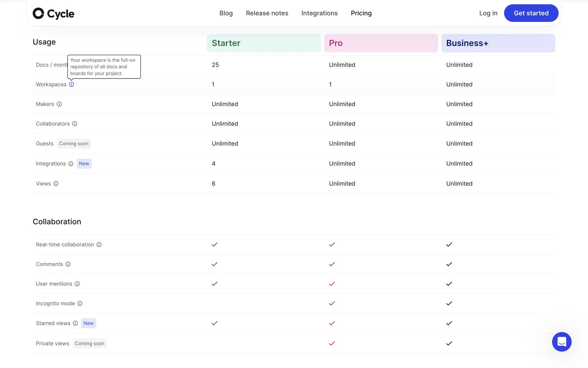Click the Collaborators info icon
Image resolution: width=588 pixels, height=368 pixels.
75,124
